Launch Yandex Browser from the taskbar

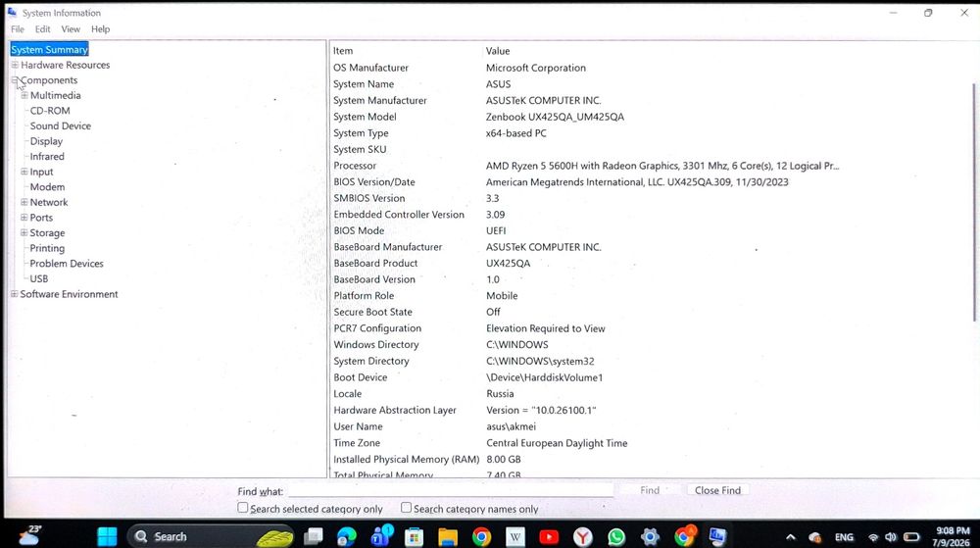[582, 537]
